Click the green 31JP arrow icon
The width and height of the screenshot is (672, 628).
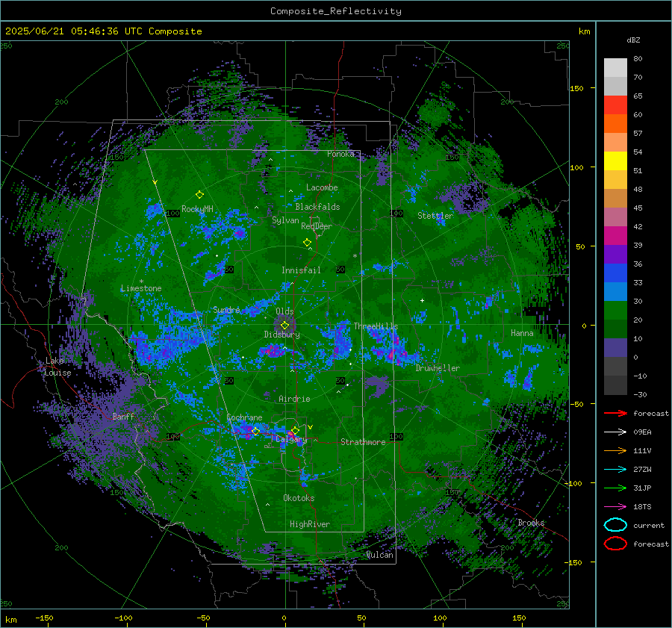(615, 488)
